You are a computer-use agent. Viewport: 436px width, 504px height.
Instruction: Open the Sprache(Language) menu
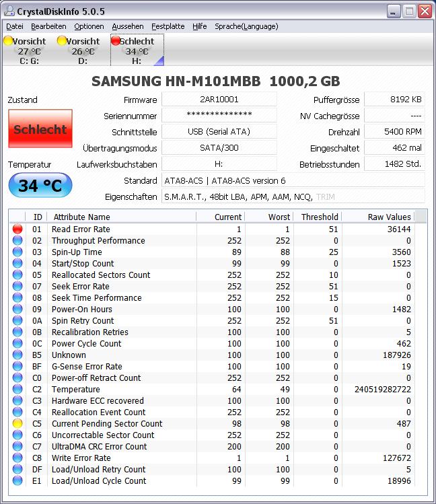[x=246, y=26]
